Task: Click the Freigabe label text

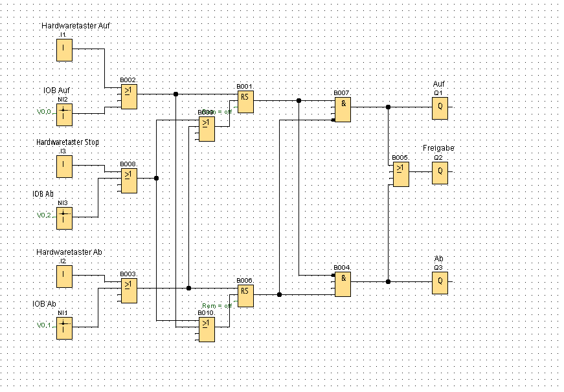Action: pos(438,148)
